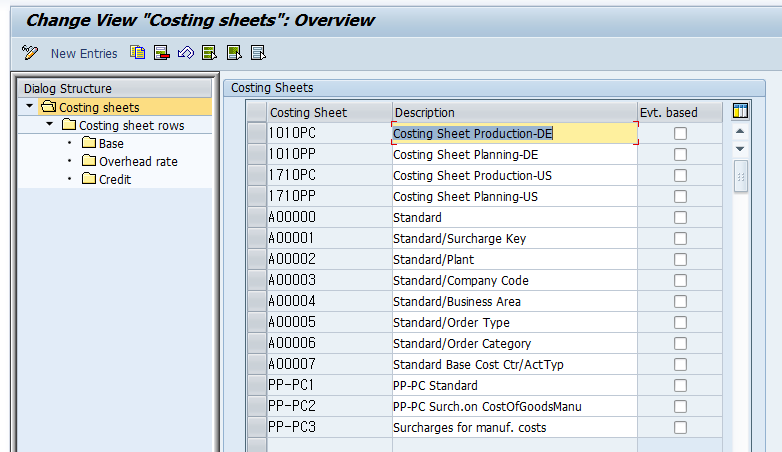Open the Overhead rate folder

coord(130,161)
